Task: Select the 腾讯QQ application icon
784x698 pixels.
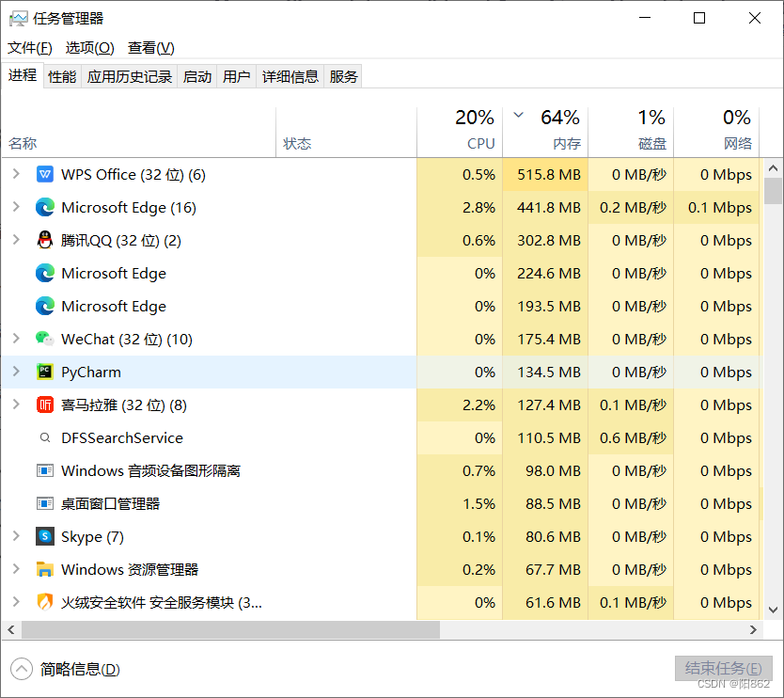Action: coord(45,240)
